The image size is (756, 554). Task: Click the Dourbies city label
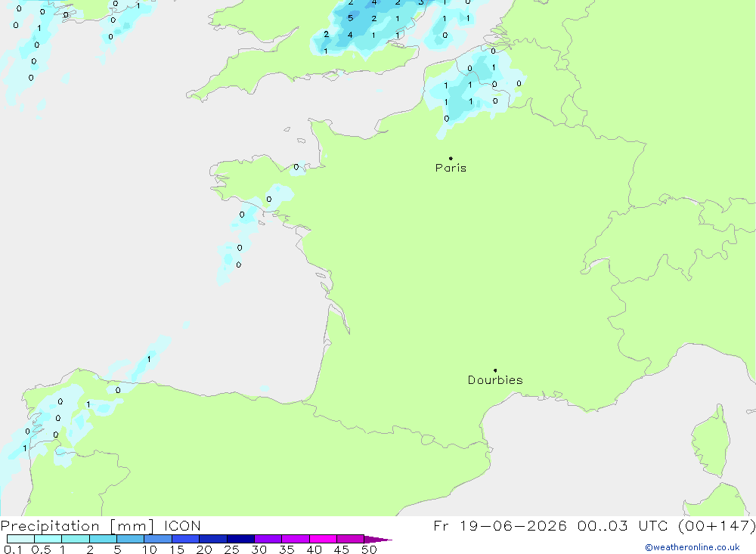(495, 380)
